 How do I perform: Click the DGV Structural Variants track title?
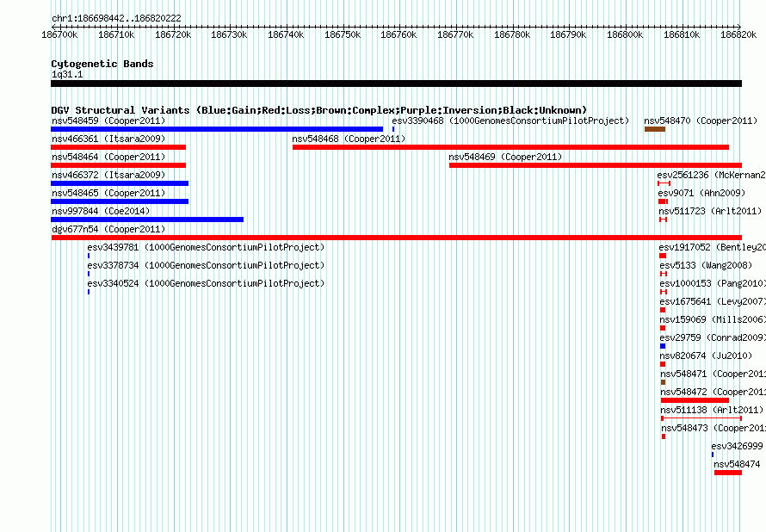point(319,110)
